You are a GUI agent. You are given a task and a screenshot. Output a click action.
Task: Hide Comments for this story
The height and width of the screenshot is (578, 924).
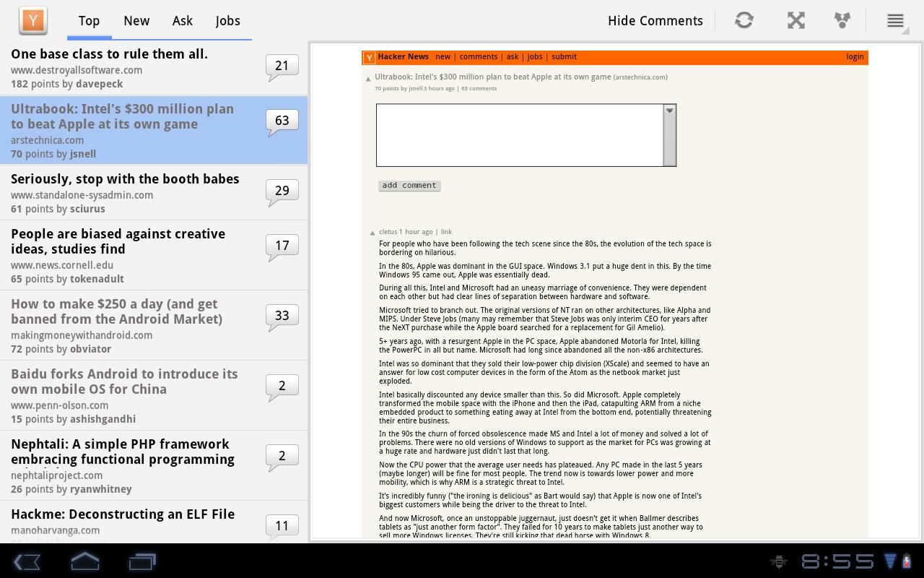[654, 20]
